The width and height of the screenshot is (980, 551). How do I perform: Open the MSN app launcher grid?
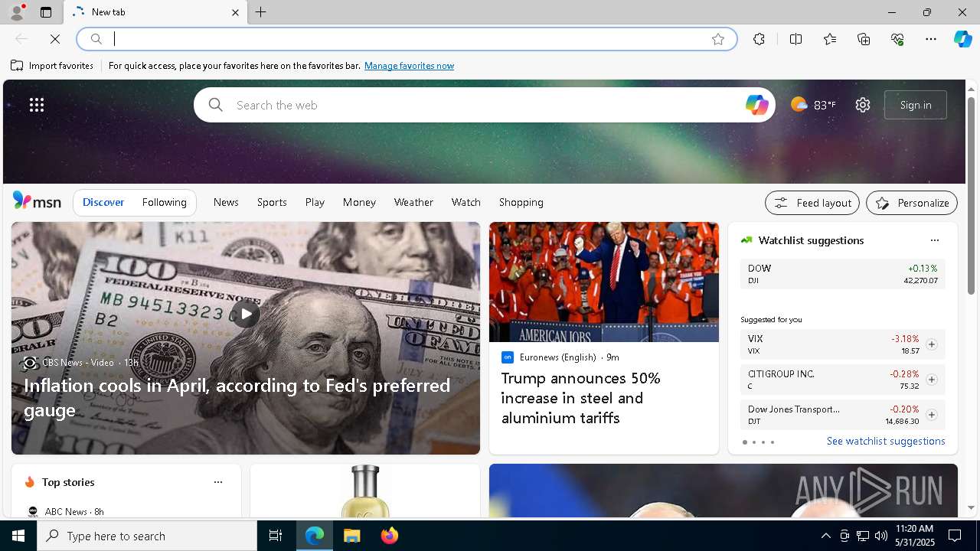pos(37,105)
